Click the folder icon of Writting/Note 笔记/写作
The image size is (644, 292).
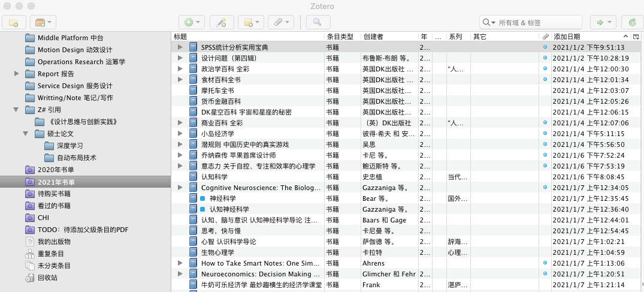[30, 98]
